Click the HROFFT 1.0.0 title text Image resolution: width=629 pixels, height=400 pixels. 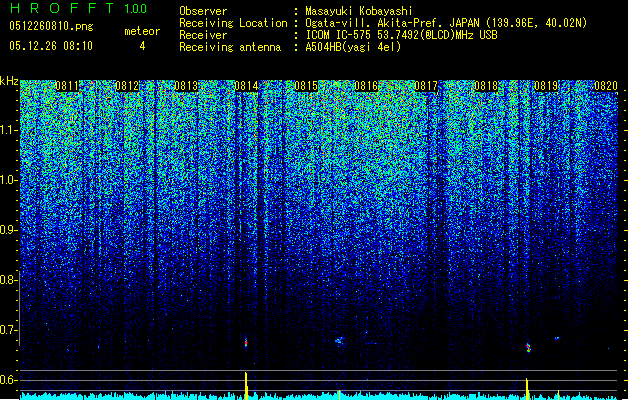[78, 8]
